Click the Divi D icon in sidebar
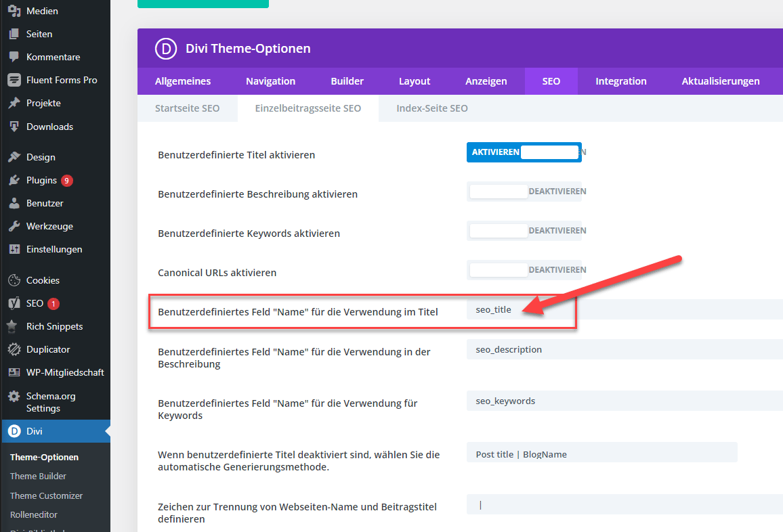 point(14,431)
